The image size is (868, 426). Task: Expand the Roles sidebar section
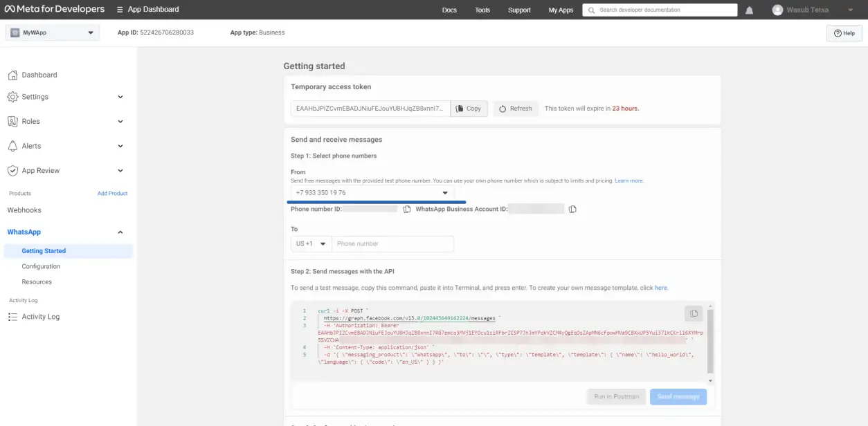pos(120,122)
